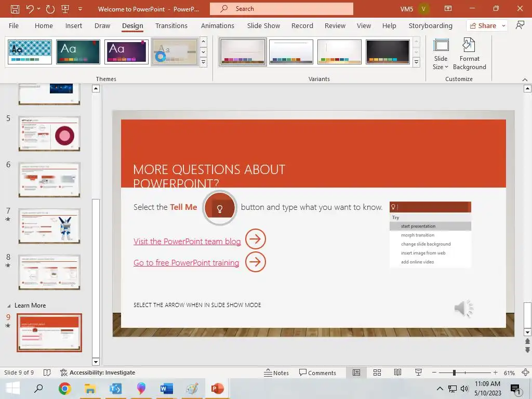This screenshot has height=399, width=532.
Task: Select the third variant with yellow-green colors
Action: (339, 52)
